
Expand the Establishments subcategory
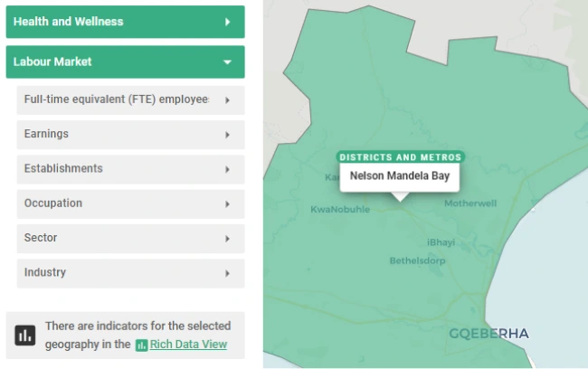[x=130, y=169]
